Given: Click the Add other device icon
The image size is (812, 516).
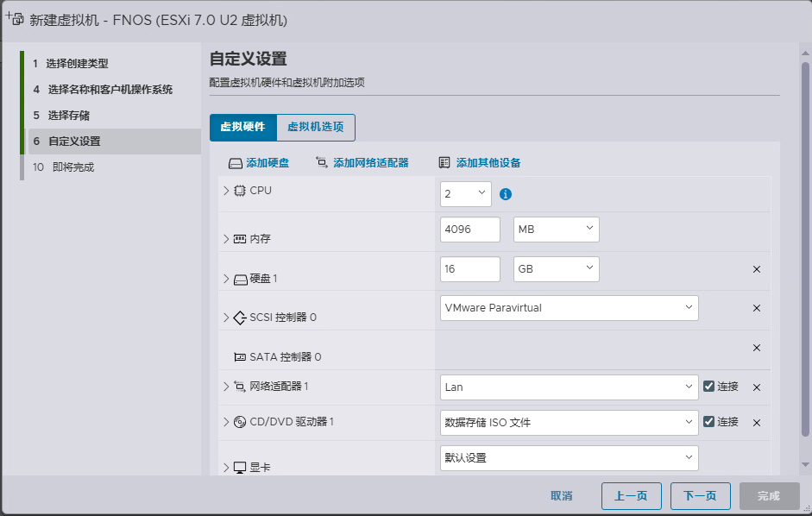Looking at the screenshot, I should pyautogui.click(x=444, y=162).
